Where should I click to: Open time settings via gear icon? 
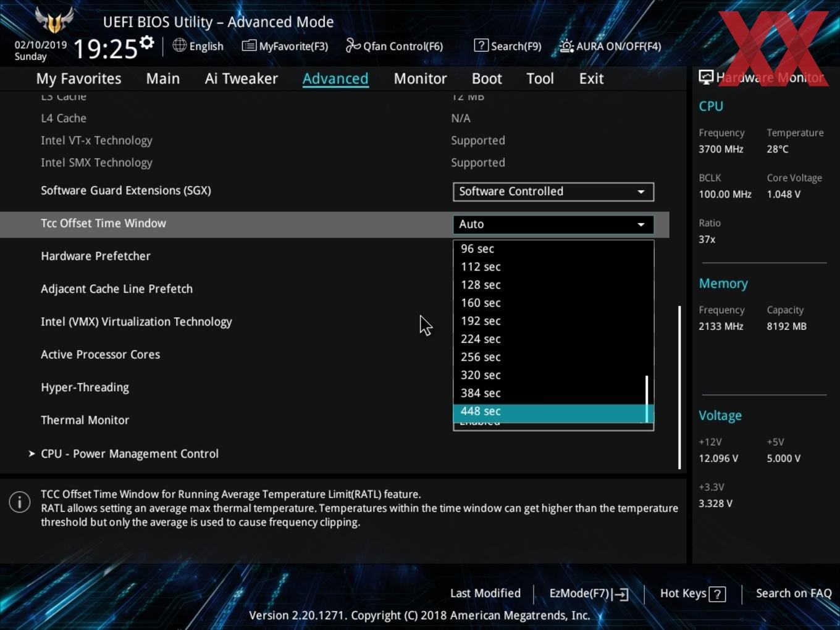(146, 43)
